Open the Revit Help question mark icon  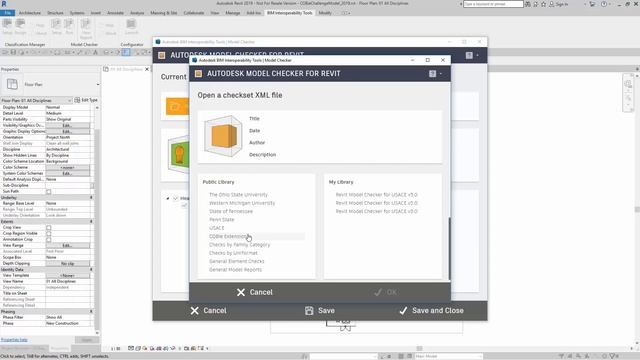tap(604, 4)
